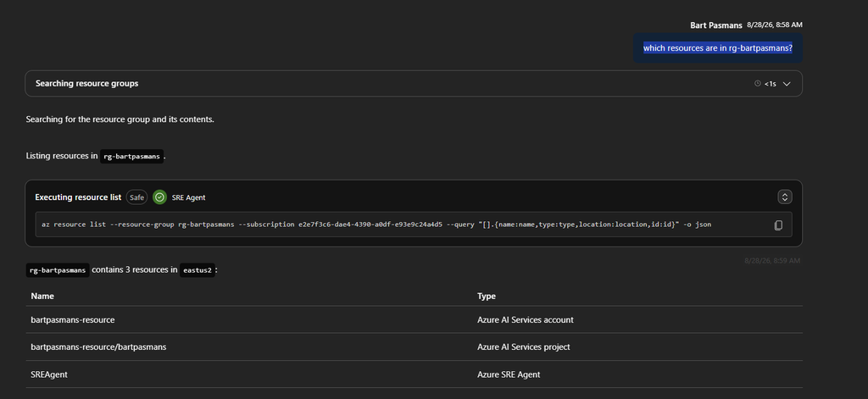Click the eastus2 region tag

coord(197,270)
